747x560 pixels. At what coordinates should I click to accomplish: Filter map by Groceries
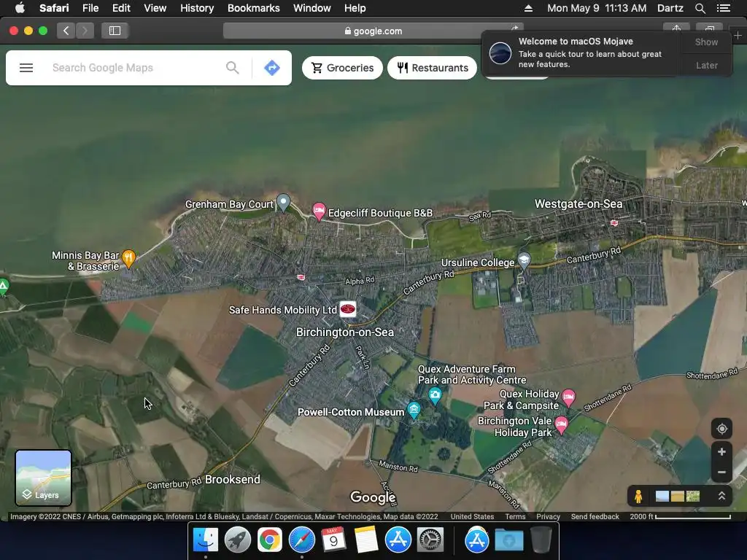(x=342, y=68)
